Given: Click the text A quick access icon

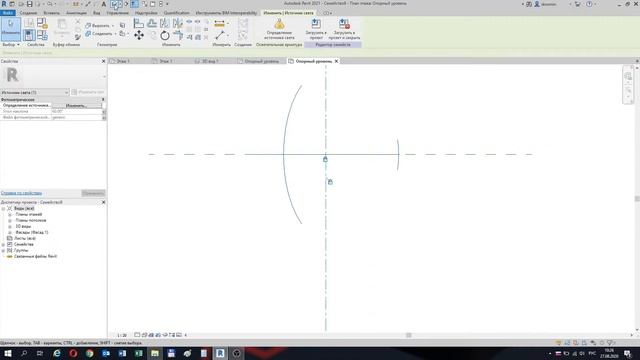Looking at the screenshot, I should (x=103, y=4).
